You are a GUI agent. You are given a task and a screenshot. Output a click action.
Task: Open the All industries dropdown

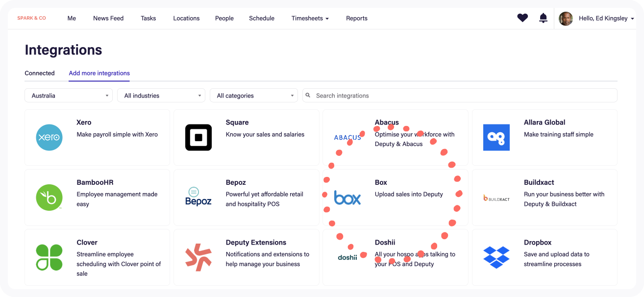click(161, 96)
